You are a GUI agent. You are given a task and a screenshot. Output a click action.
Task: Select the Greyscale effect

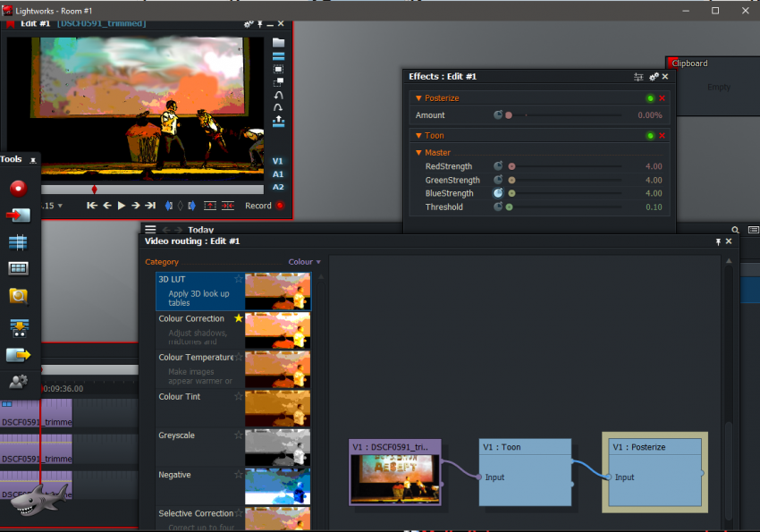point(233,447)
